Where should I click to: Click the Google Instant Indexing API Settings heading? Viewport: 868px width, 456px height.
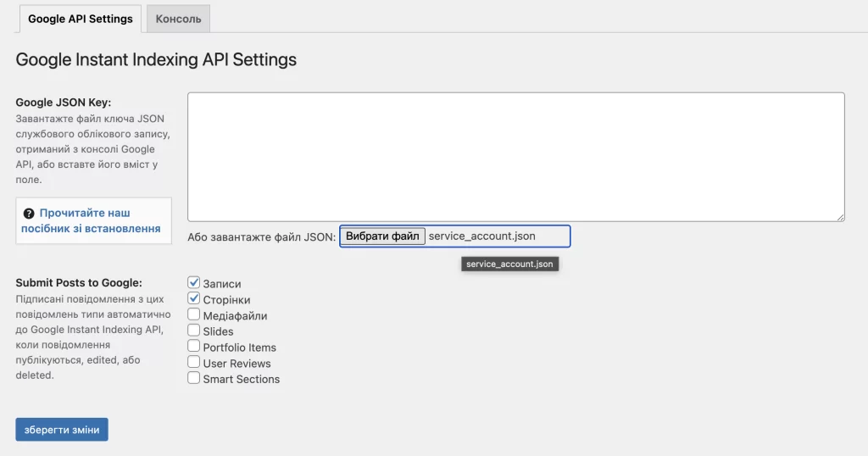tap(156, 60)
